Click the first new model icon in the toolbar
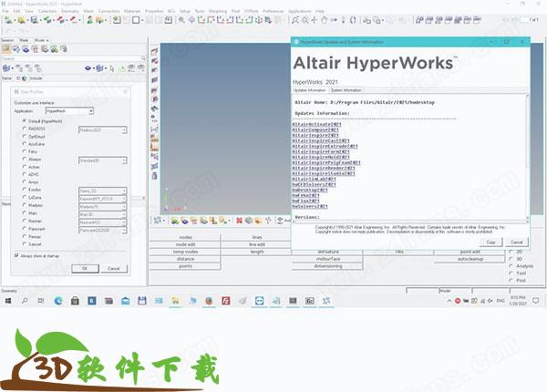The image size is (547, 392). click(8, 20)
